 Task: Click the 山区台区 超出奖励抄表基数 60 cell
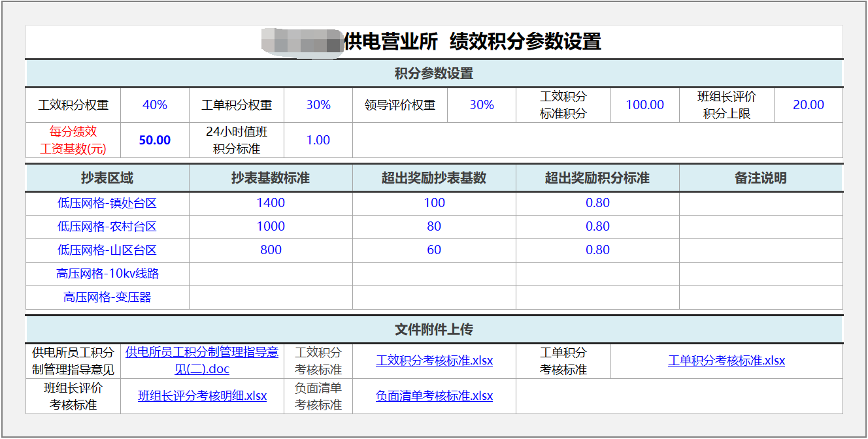point(434,250)
